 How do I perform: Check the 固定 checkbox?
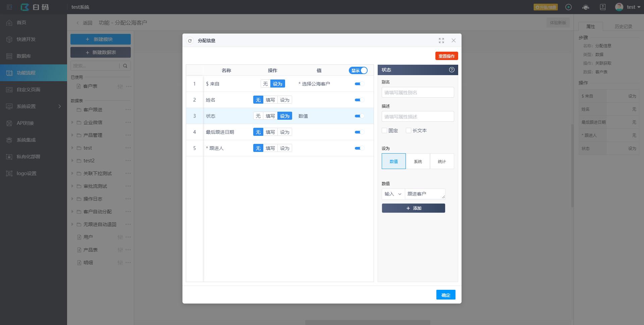click(x=384, y=130)
